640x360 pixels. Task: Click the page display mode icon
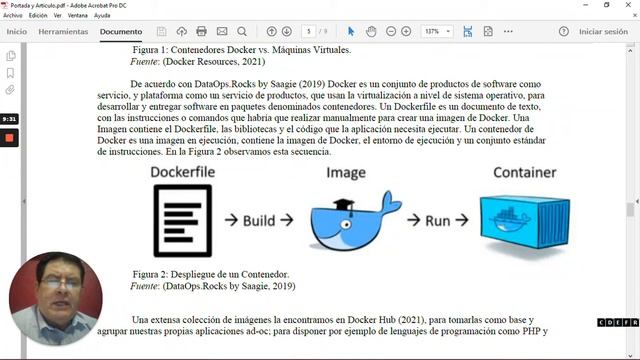(x=488, y=31)
